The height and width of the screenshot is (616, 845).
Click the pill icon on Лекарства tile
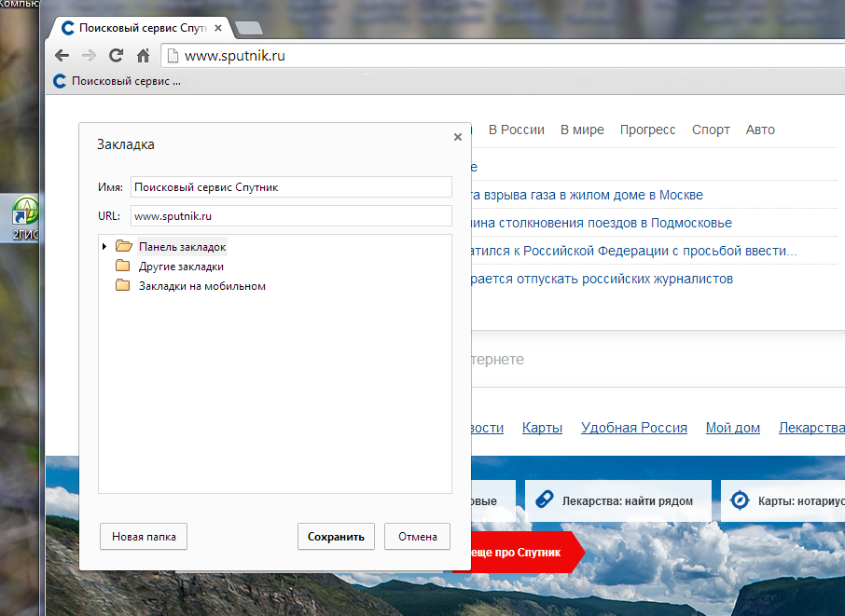[545, 500]
